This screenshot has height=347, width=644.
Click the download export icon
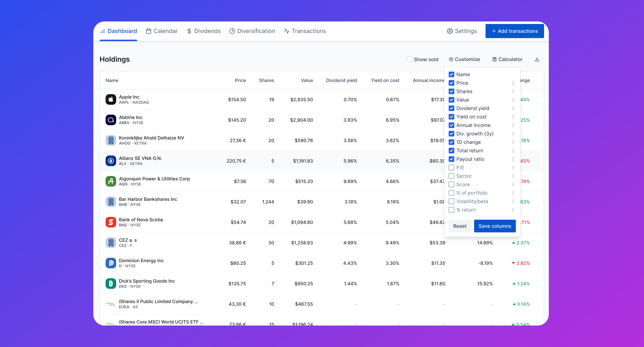537,59
